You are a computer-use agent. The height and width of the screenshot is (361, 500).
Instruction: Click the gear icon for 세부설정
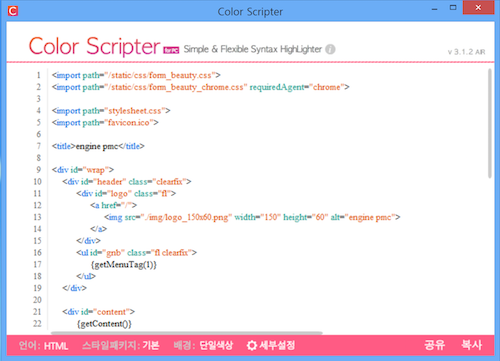252,345
